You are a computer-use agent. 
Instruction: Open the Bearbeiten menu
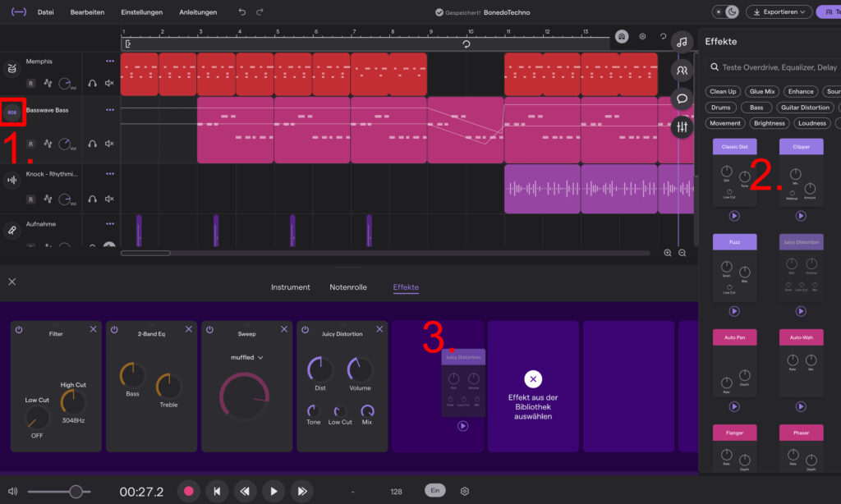[87, 11]
